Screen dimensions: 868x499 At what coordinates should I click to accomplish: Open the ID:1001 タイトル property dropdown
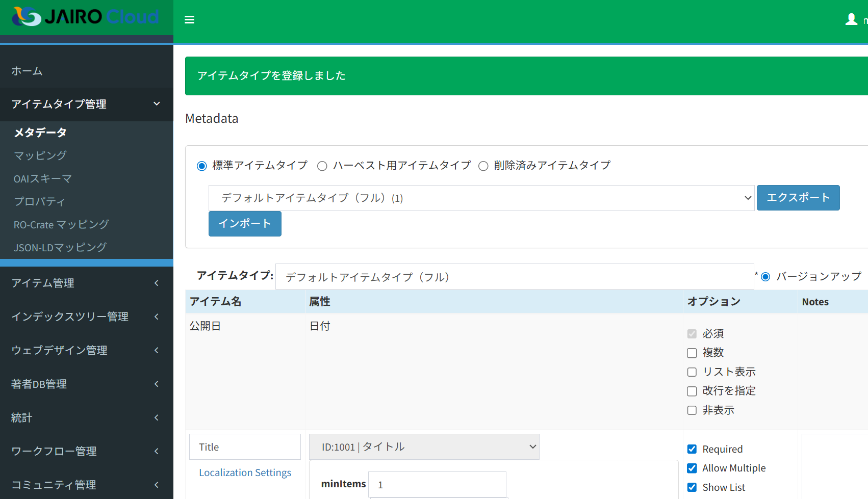(424, 447)
